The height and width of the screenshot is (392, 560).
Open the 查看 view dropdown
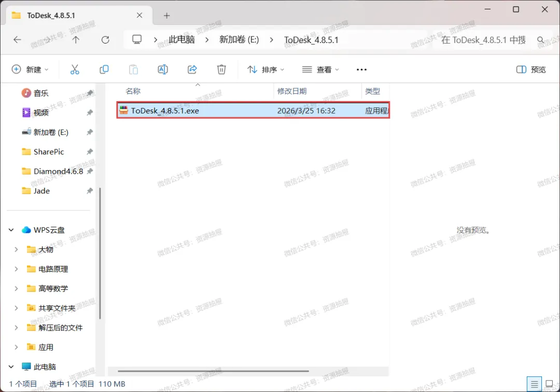coord(320,69)
